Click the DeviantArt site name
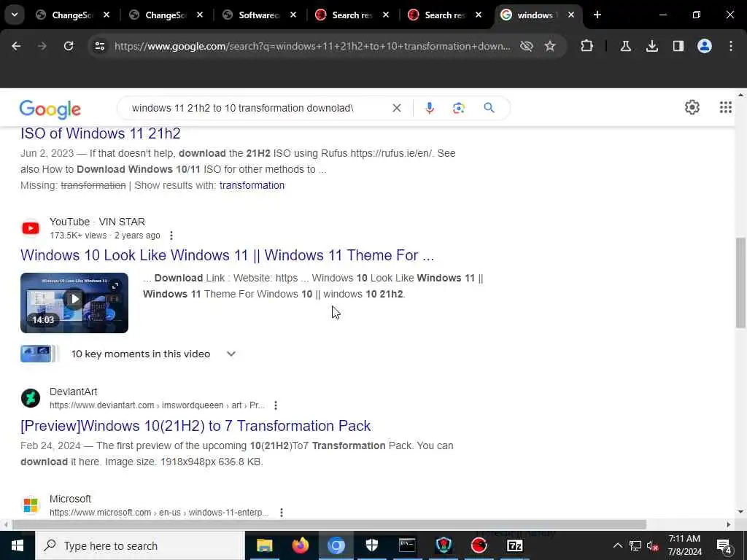 click(74, 392)
